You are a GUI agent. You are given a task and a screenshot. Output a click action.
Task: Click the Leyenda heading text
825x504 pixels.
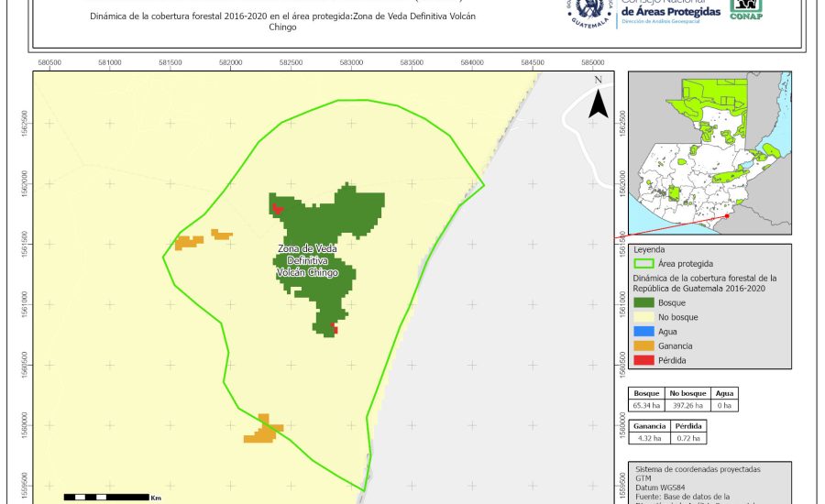coord(650,248)
